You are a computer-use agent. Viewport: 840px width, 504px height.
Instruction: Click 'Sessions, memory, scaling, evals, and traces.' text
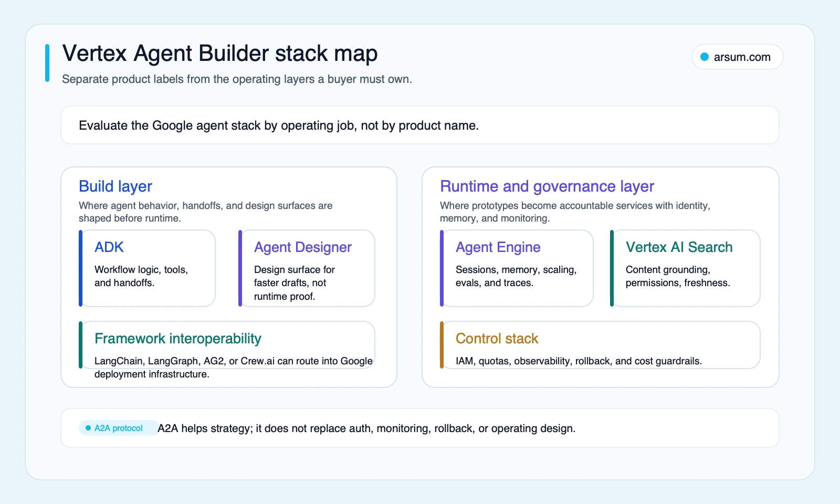(516, 276)
